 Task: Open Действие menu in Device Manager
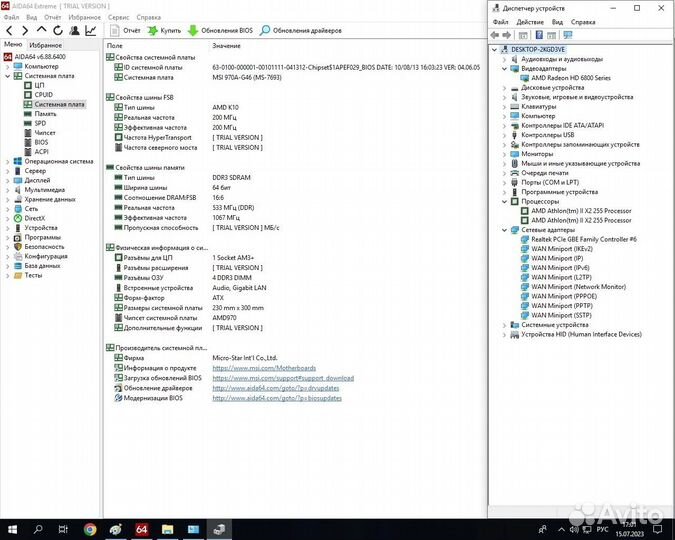pyautogui.click(x=529, y=22)
